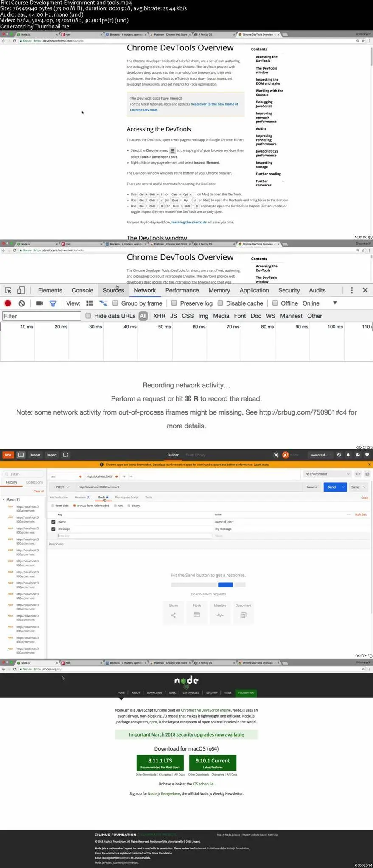373x868 pixels.
Task: Enable Hide data URLs checkbox
Action: (x=88, y=316)
